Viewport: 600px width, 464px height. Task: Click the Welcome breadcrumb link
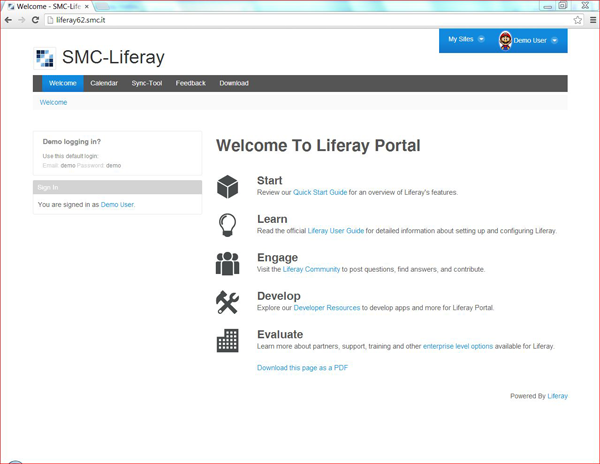pos(54,103)
